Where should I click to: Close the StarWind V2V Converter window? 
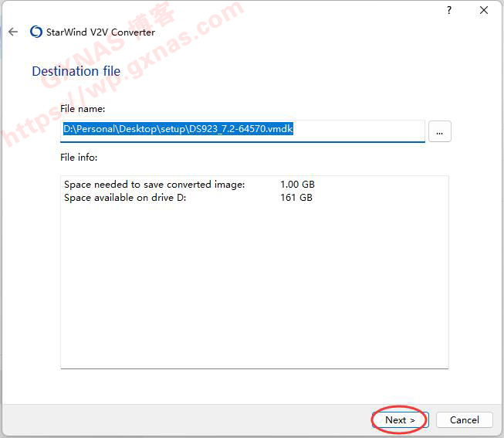click(x=484, y=10)
